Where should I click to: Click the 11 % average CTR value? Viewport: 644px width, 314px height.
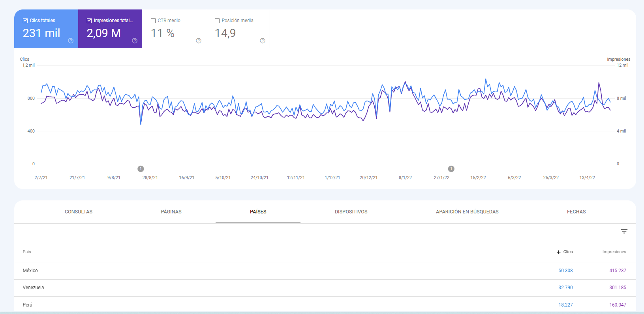point(163,33)
